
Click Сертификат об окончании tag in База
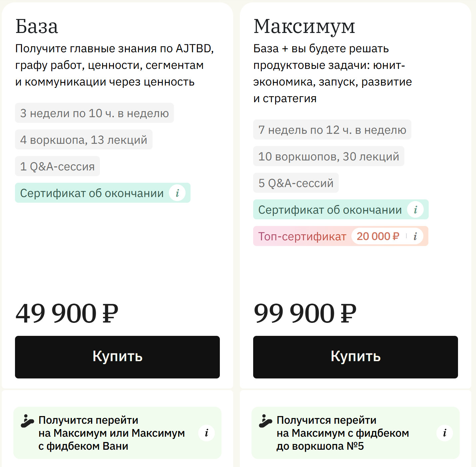coord(92,193)
